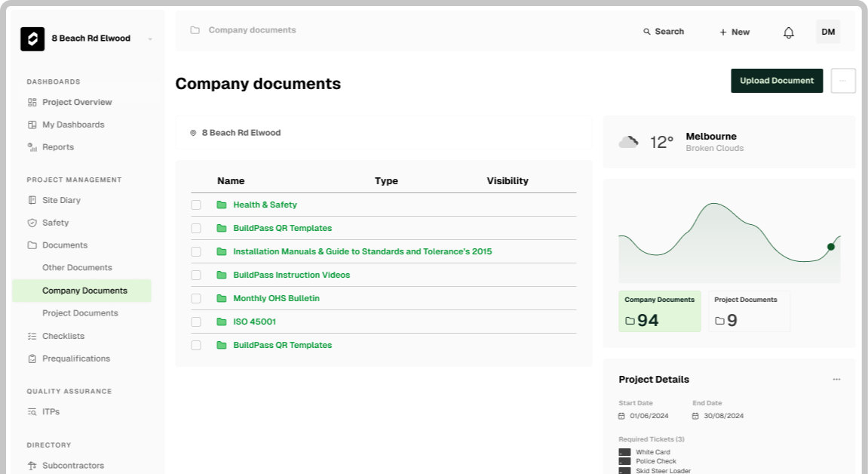
Task: Click the White Card ticket icon
Action: click(624, 452)
